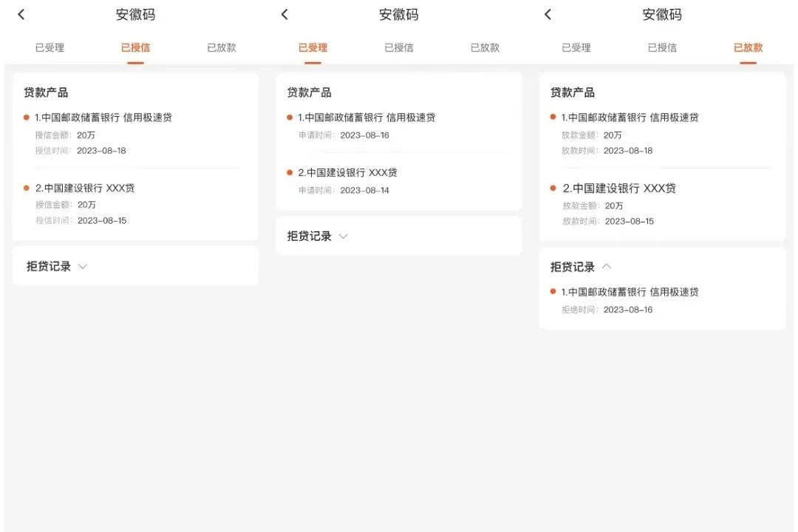The image size is (798, 532).
Task: Open 已受理 tab on the 放款金额 screen
Action: click(x=576, y=48)
